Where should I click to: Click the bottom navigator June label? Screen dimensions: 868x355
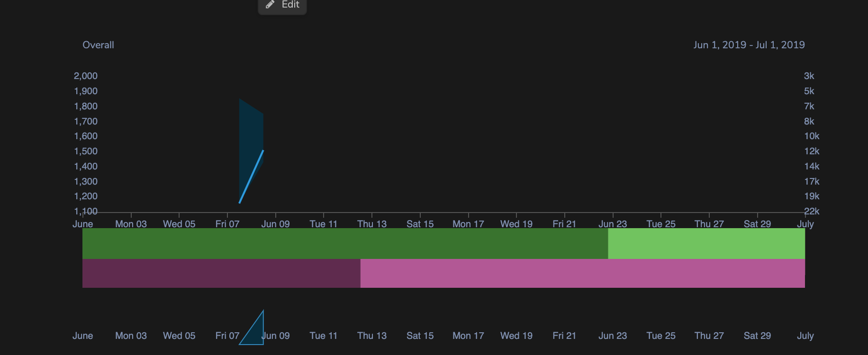[82, 336]
